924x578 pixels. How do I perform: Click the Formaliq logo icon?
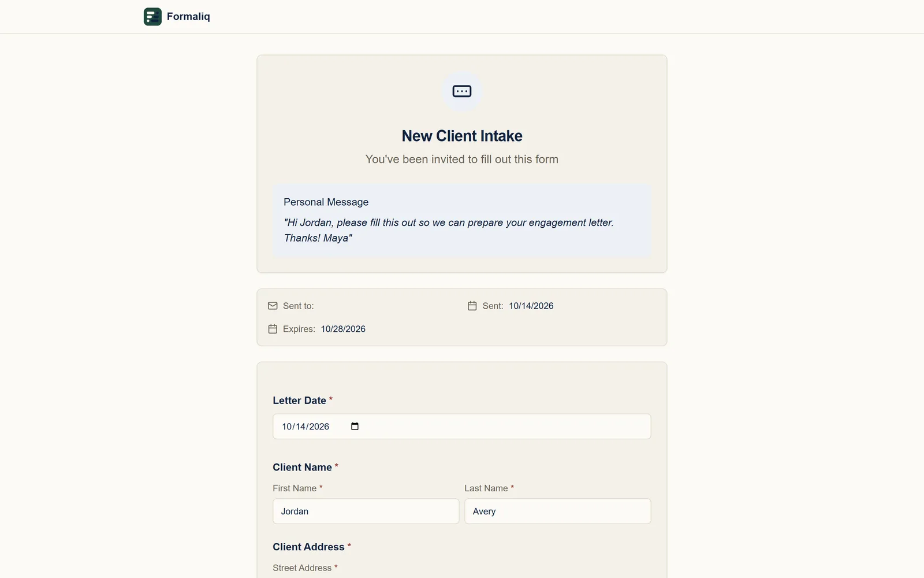pos(152,17)
